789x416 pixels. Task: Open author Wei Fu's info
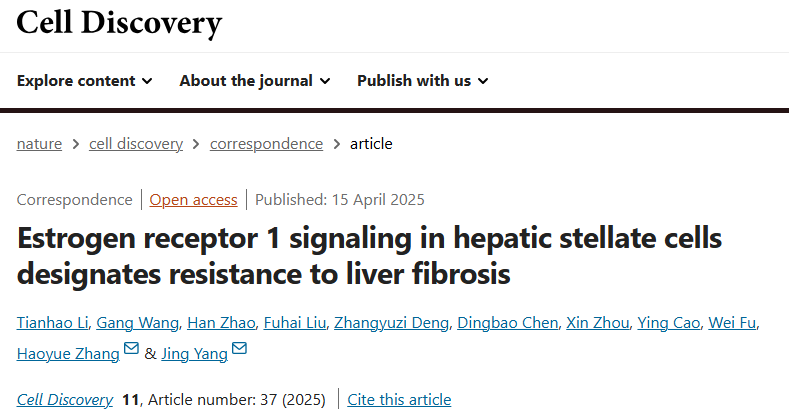pos(732,323)
